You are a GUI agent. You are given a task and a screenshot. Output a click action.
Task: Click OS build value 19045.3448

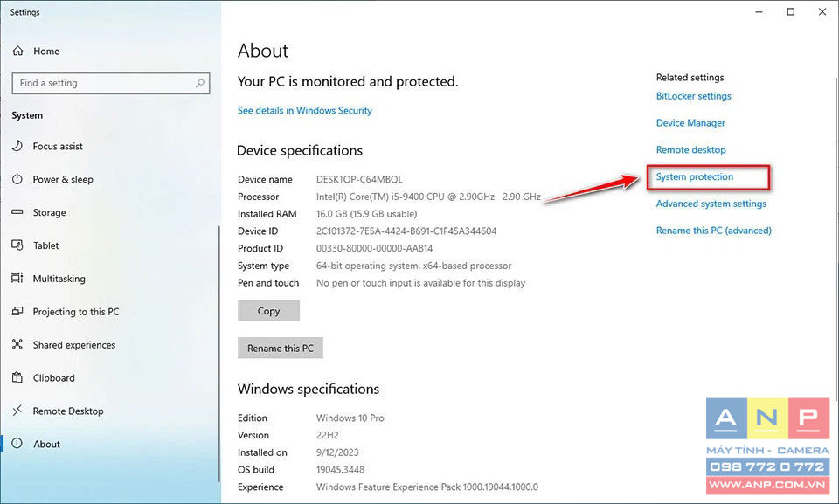(340, 469)
